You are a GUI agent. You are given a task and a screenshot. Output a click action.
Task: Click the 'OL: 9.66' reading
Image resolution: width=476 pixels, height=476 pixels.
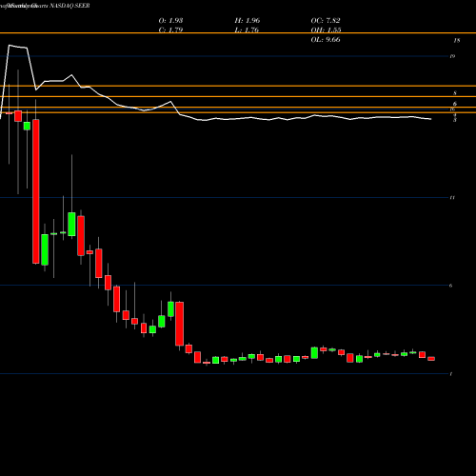(x=326, y=40)
